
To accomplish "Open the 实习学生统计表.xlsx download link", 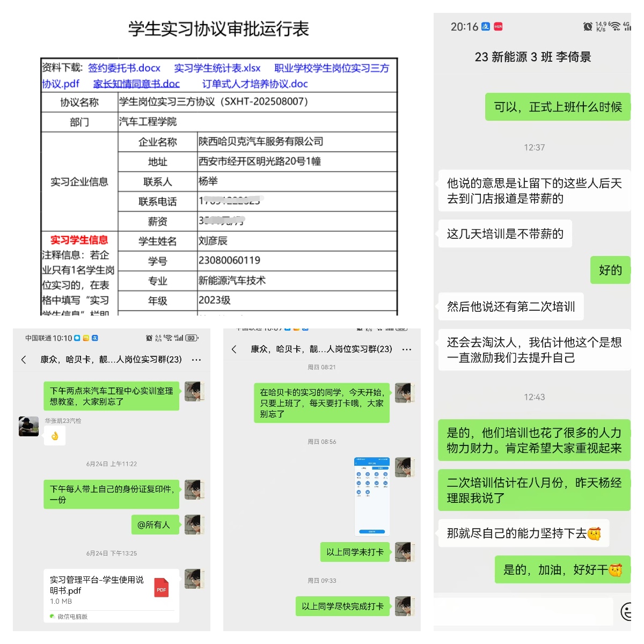I will pyautogui.click(x=217, y=68).
